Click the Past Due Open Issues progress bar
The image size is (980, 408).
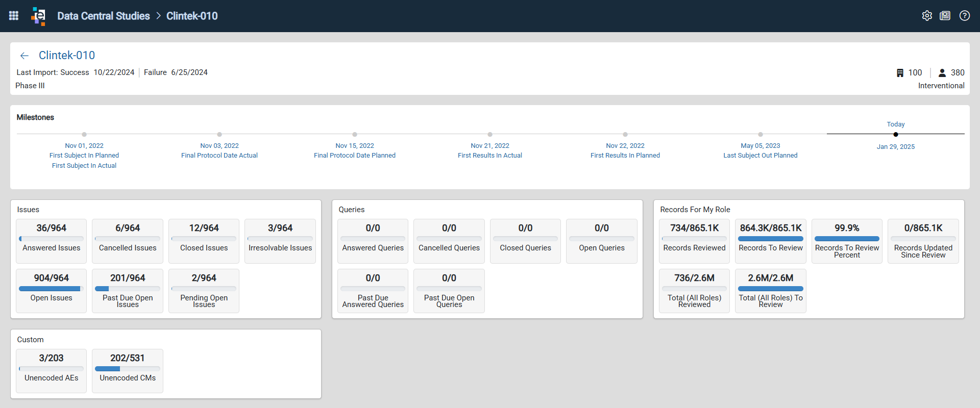tap(128, 289)
